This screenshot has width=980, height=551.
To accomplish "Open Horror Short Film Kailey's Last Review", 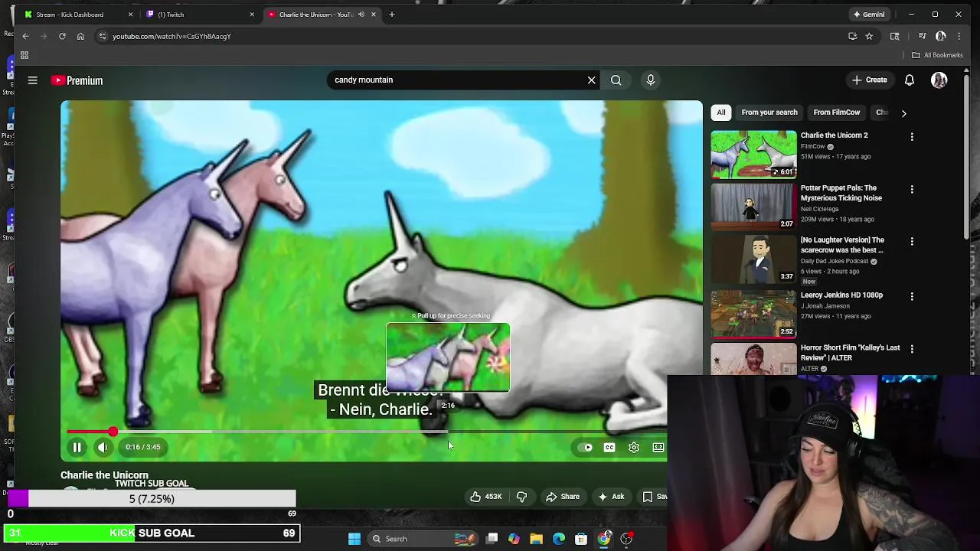I will point(850,352).
